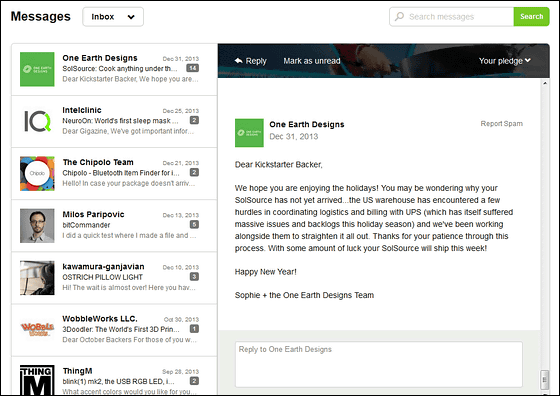Screen dimensions: 560x396
Task: Click the green Search button
Action: [x=531, y=16]
